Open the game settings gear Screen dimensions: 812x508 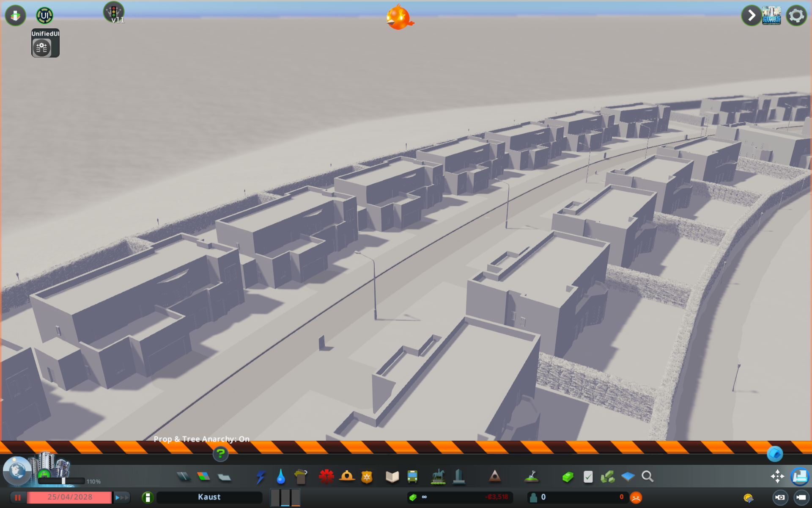click(796, 16)
